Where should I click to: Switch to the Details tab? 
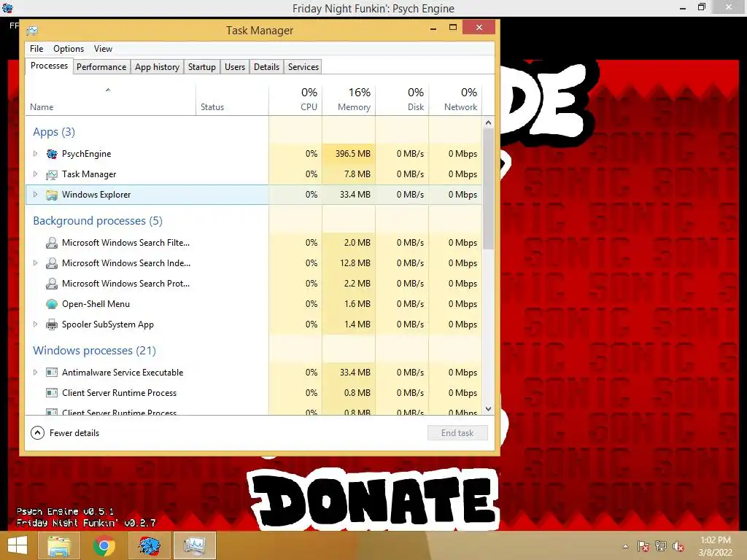tap(267, 67)
